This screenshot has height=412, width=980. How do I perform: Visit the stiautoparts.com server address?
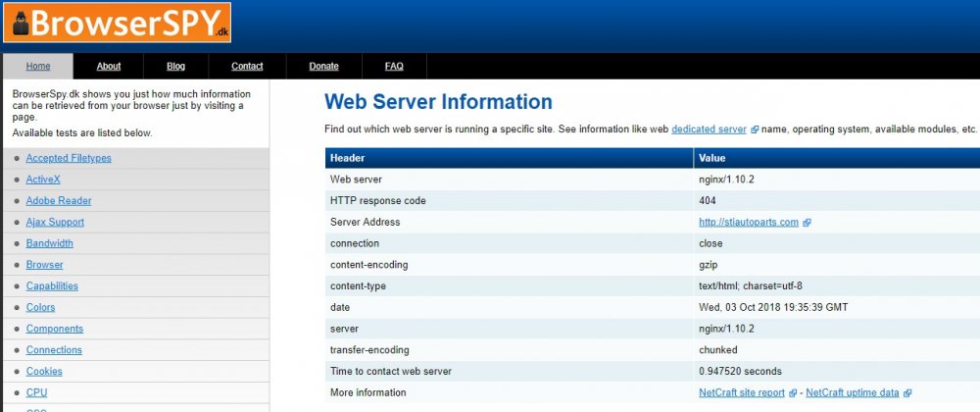(748, 223)
